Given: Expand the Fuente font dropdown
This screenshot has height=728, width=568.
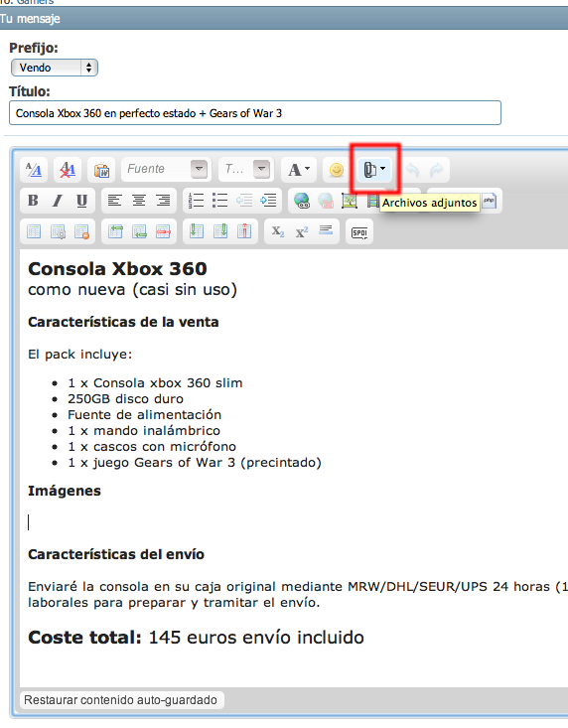Looking at the screenshot, I should [x=166, y=170].
